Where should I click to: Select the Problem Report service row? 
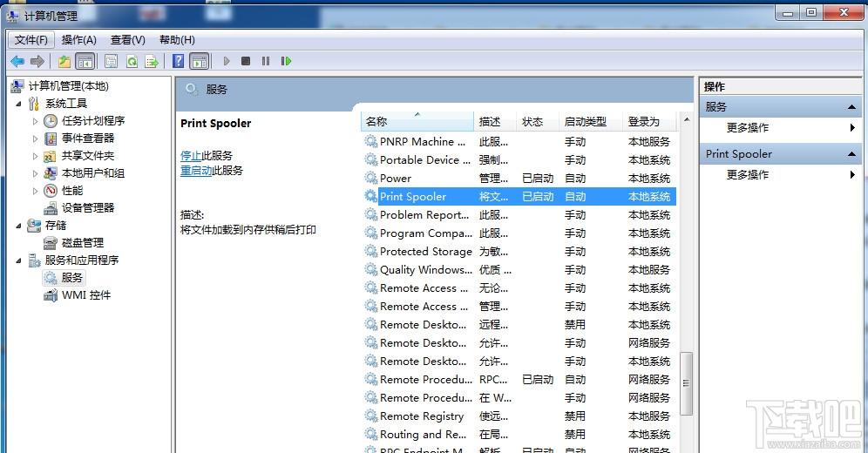519,215
